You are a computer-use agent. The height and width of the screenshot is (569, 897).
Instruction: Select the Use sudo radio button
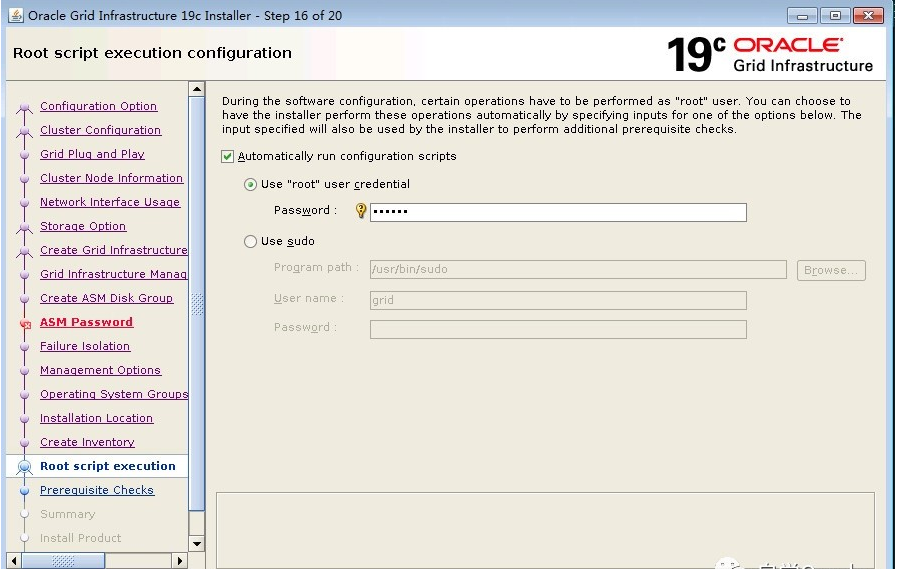[x=250, y=241]
